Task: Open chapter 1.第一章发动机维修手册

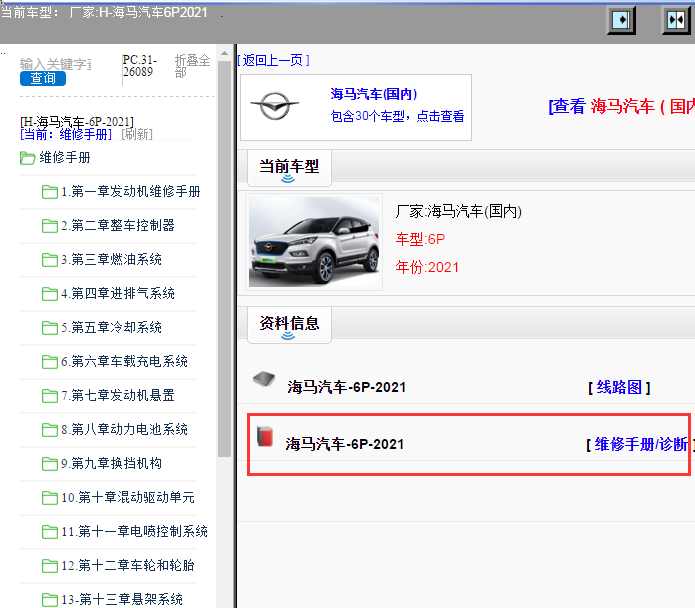Action: point(131,191)
